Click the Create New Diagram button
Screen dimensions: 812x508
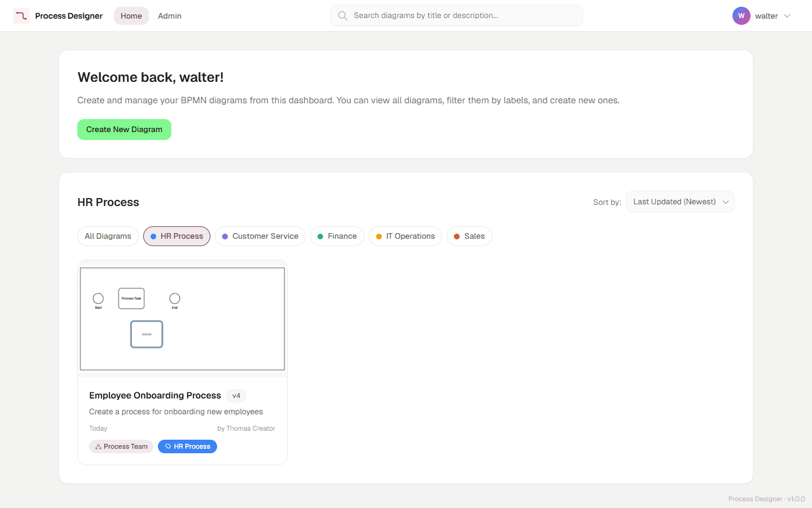tap(124, 129)
